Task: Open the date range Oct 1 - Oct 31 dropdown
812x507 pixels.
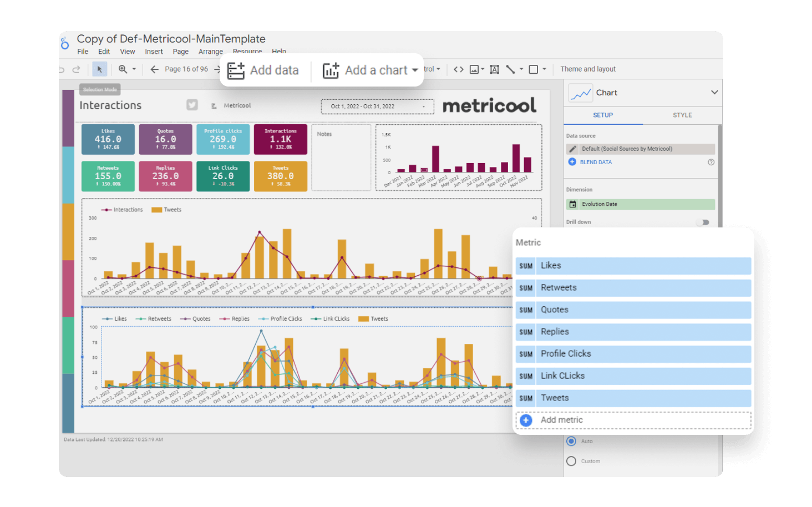Action: point(377,106)
